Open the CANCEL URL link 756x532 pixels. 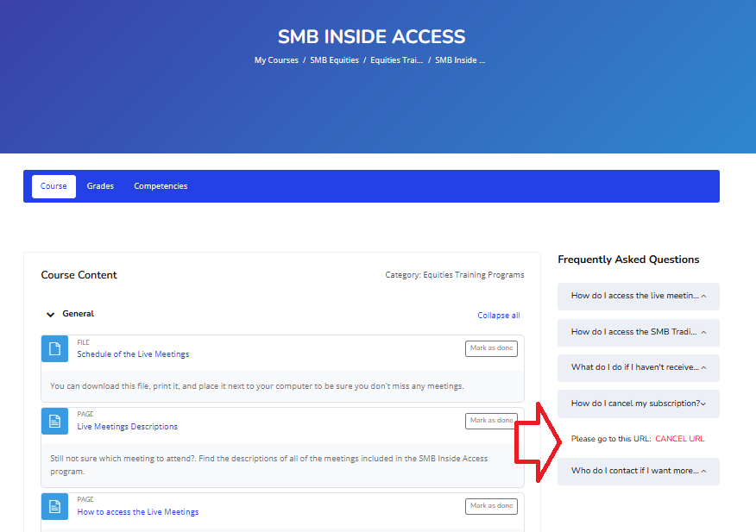pos(680,439)
